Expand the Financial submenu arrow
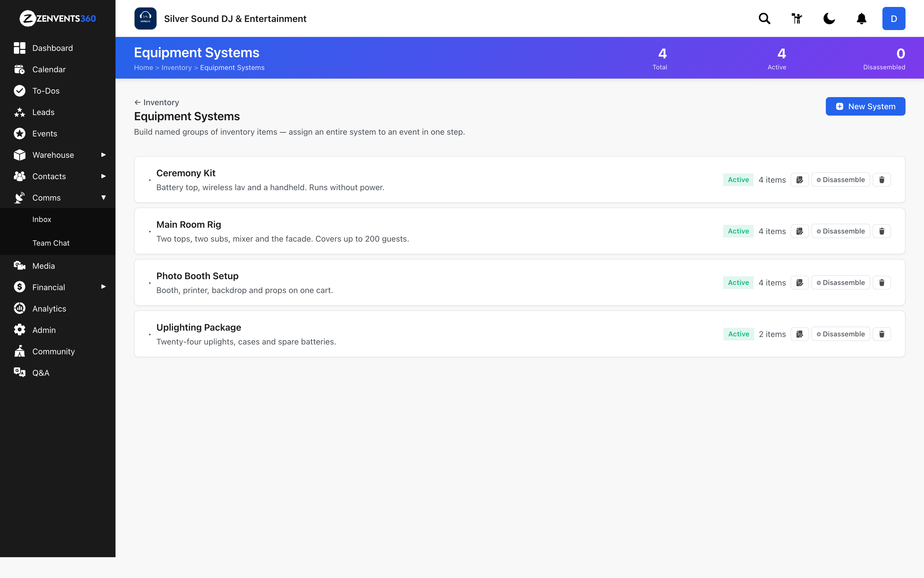This screenshot has width=924, height=578. click(x=103, y=287)
